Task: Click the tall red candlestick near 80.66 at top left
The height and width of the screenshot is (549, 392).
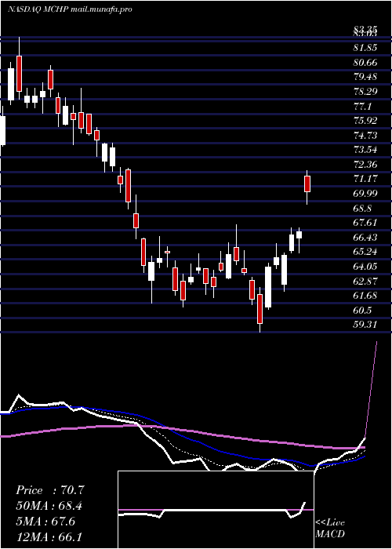Action: [19, 74]
